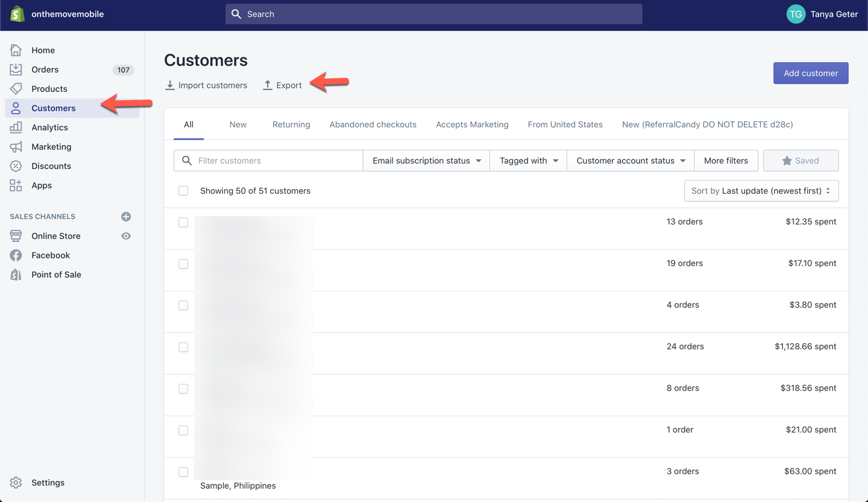Viewport: 868px width, 502px height.
Task: Click the Export link text
Action: pos(289,85)
